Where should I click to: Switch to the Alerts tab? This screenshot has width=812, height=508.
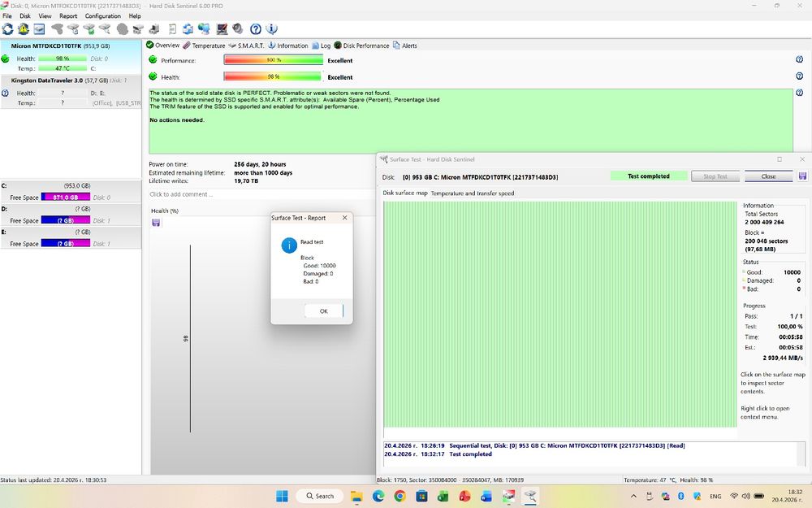[x=405, y=46]
